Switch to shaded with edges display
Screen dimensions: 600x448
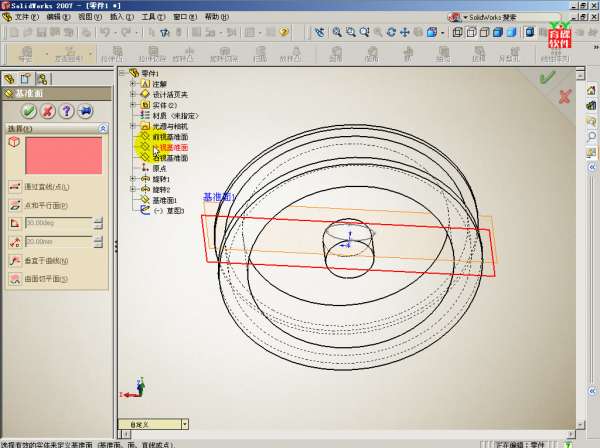tap(497, 32)
